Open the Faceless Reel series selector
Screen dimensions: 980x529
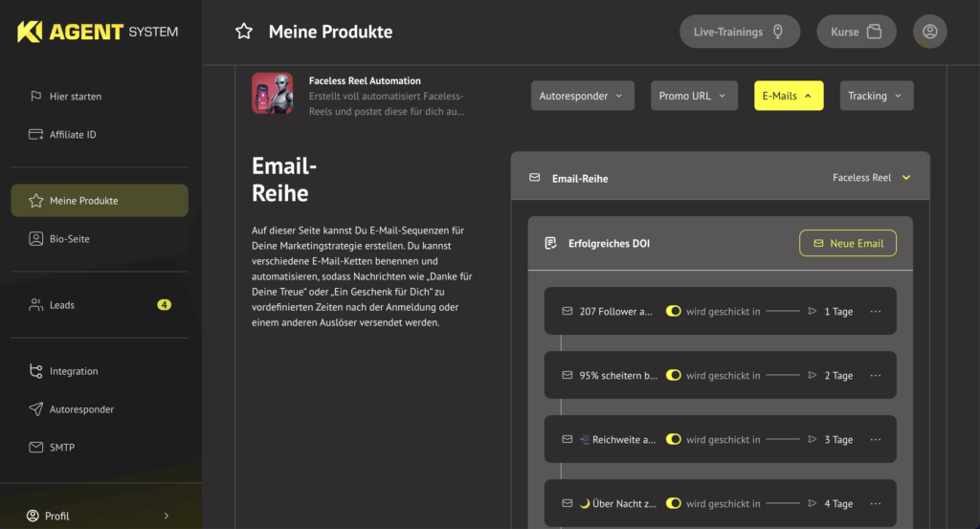pyautogui.click(x=871, y=178)
